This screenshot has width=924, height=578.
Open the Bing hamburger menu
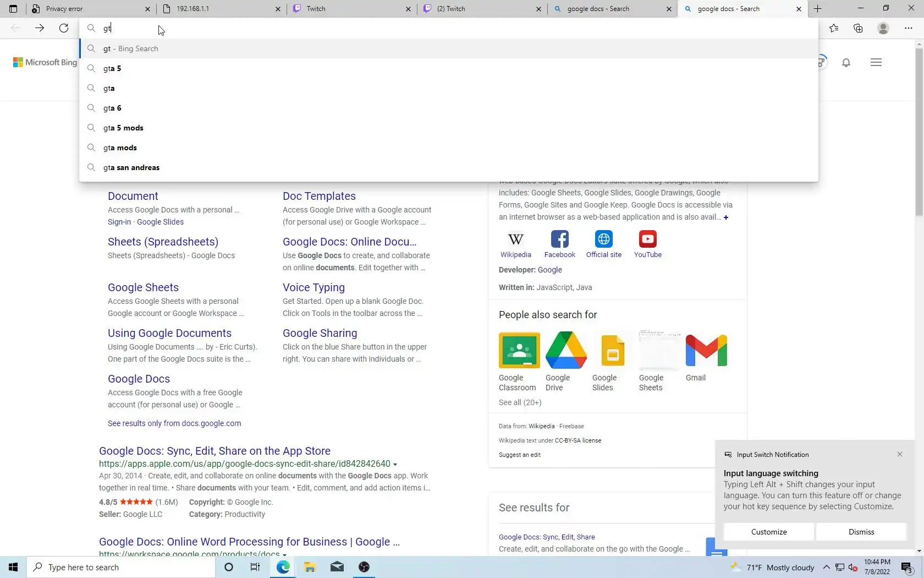876,62
